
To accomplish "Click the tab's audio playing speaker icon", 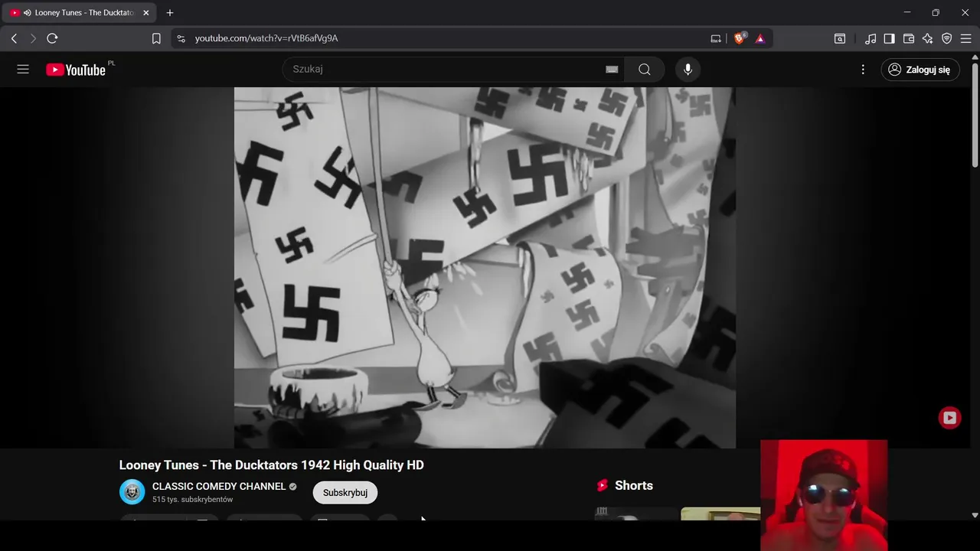I will tap(28, 13).
